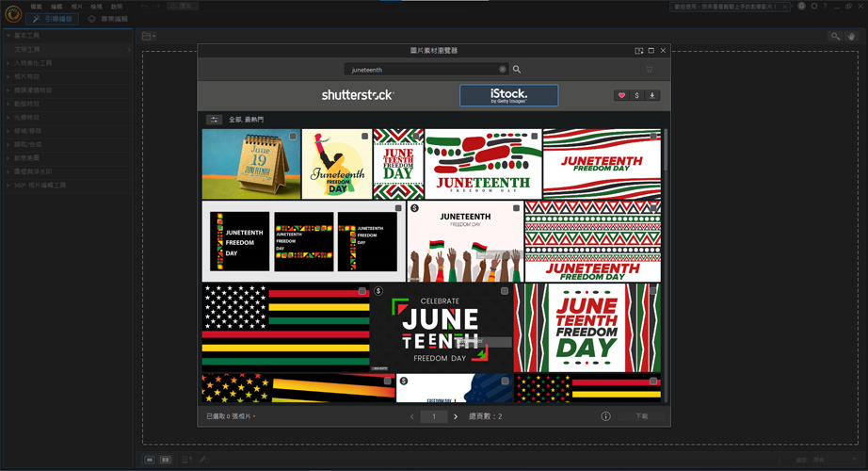
Task: Open the tutorial video icon in dialog title
Action: click(639, 51)
